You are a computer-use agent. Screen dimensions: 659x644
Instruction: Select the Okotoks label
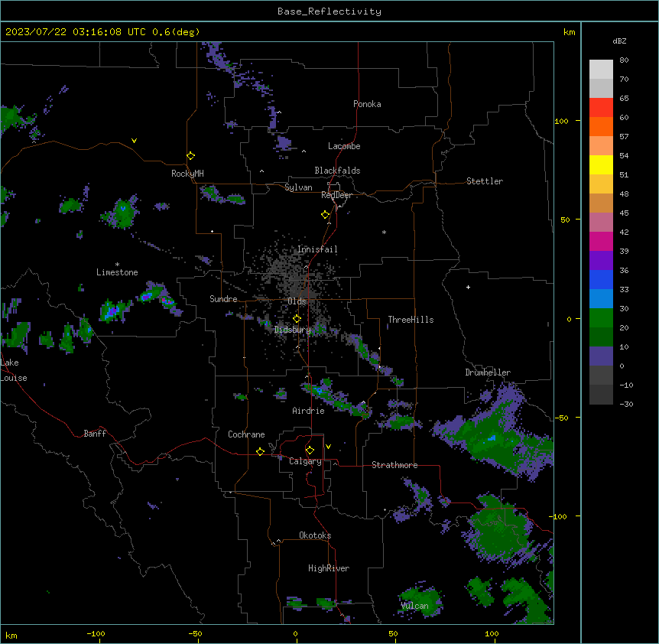tap(315, 535)
